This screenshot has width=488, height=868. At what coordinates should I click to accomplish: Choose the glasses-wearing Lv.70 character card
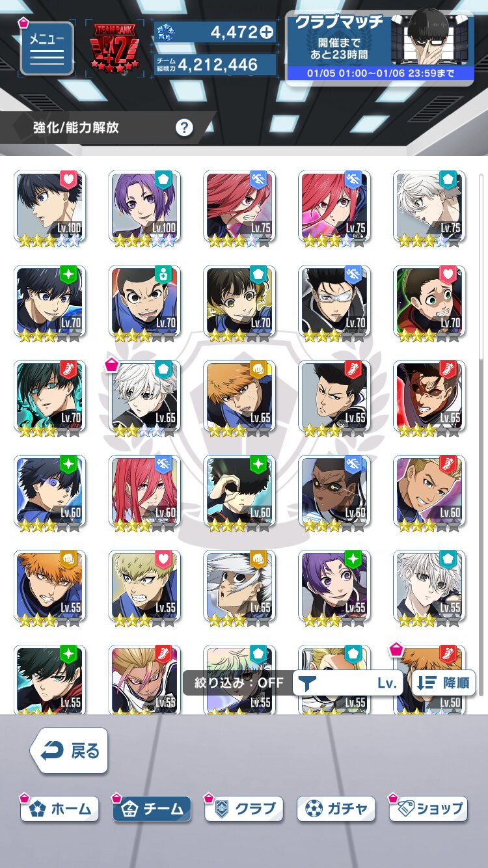click(x=334, y=304)
